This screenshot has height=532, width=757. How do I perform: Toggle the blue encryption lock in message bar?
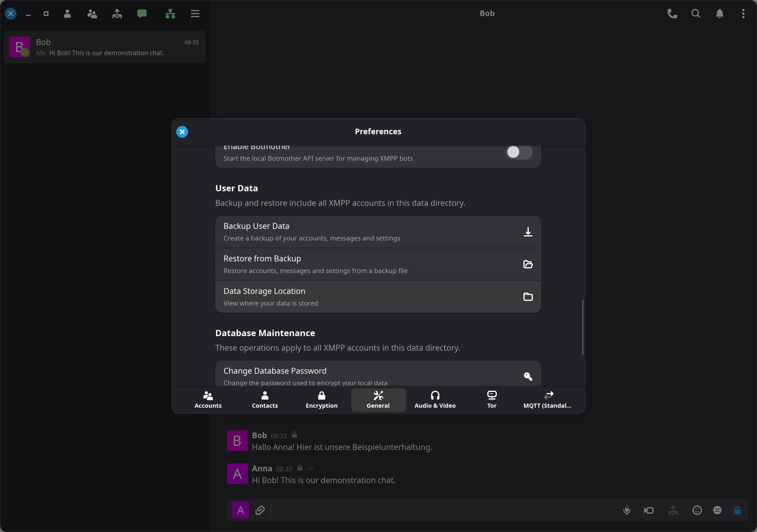737,510
